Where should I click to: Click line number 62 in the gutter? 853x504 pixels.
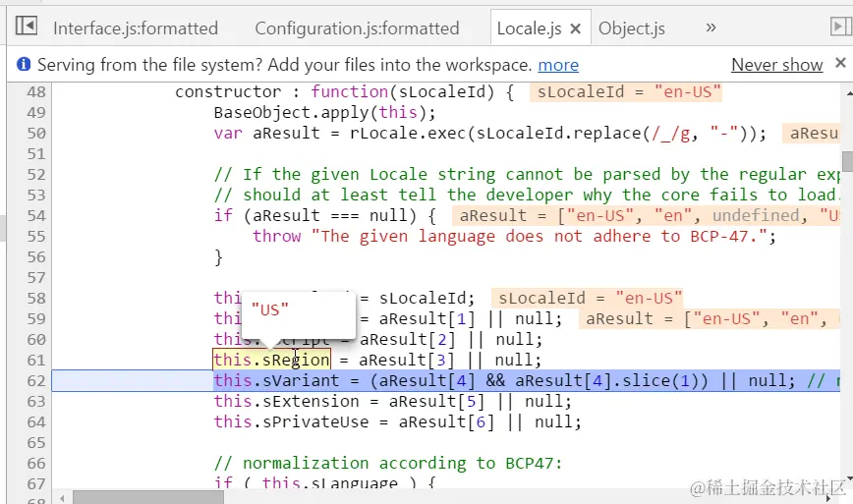pyautogui.click(x=36, y=381)
